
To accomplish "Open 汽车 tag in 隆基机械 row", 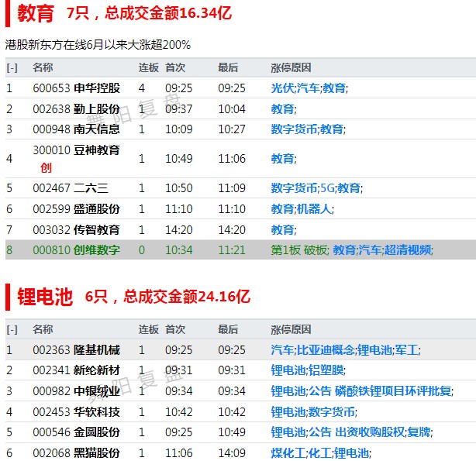I will [282, 350].
